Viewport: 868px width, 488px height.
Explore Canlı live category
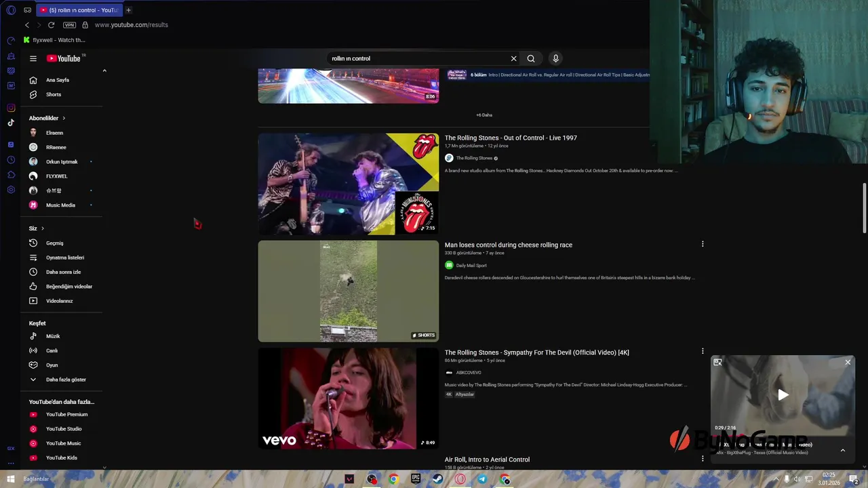61,350
